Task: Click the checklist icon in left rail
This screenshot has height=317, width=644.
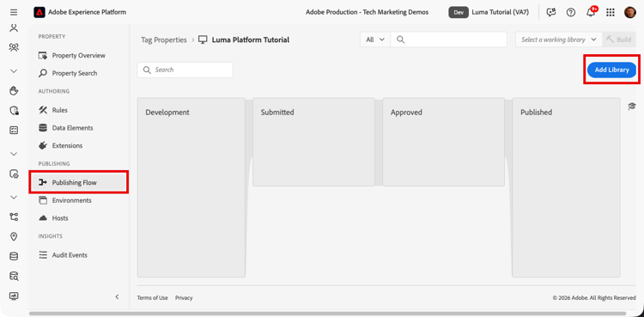Action: coord(14,131)
